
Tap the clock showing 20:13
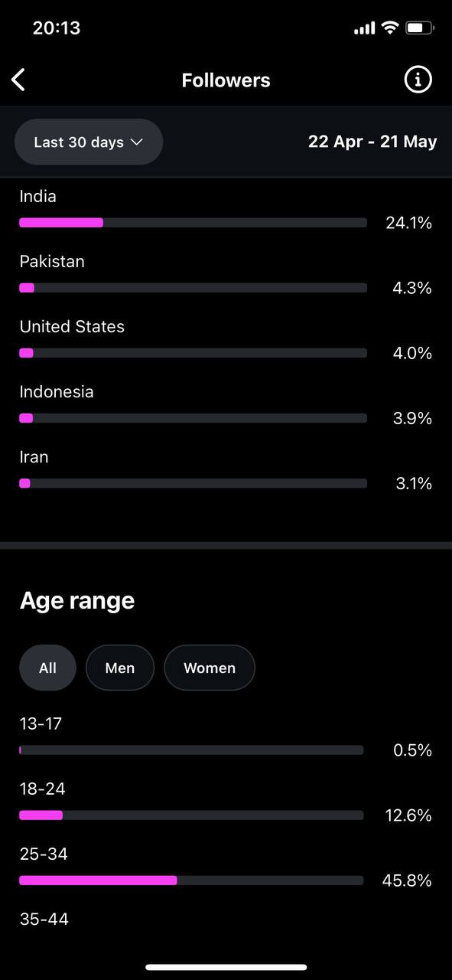point(57,28)
